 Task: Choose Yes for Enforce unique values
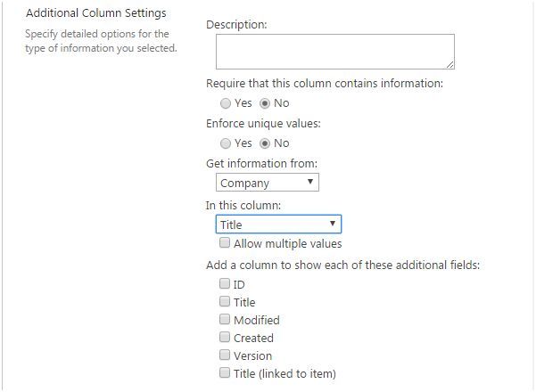[226, 143]
